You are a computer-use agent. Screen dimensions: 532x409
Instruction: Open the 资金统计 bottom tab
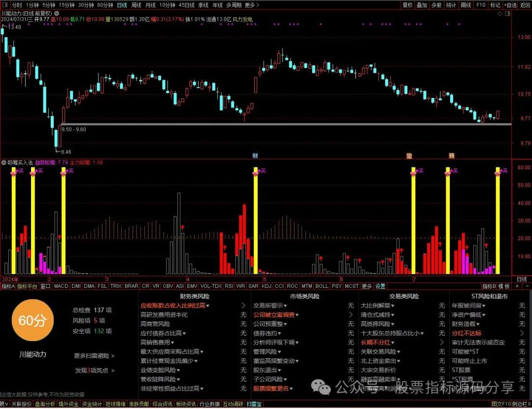[92, 404]
